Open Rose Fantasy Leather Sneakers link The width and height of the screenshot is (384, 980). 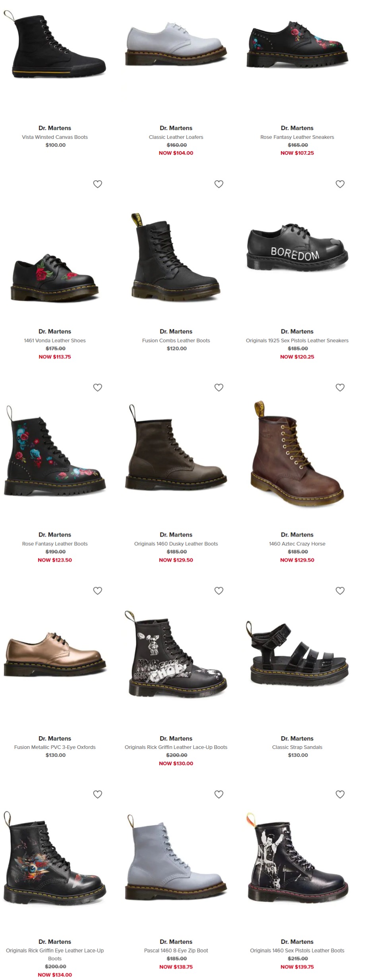pyautogui.click(x=297, y=137)
